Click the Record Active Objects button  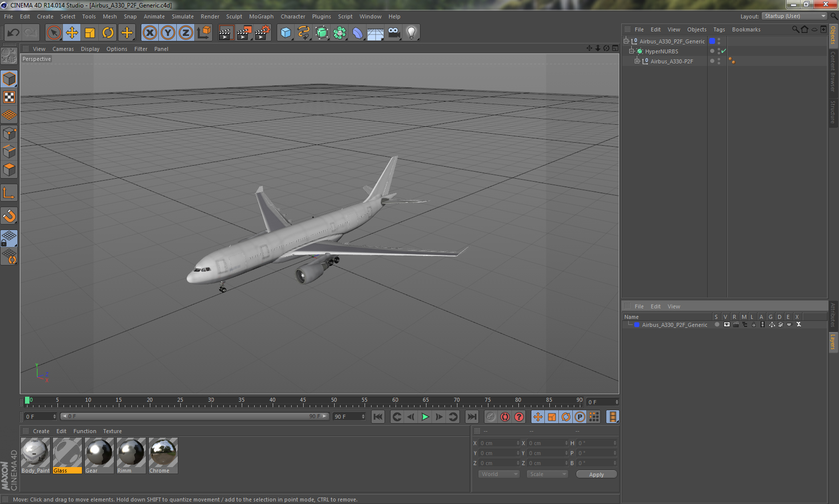[491, 417]
